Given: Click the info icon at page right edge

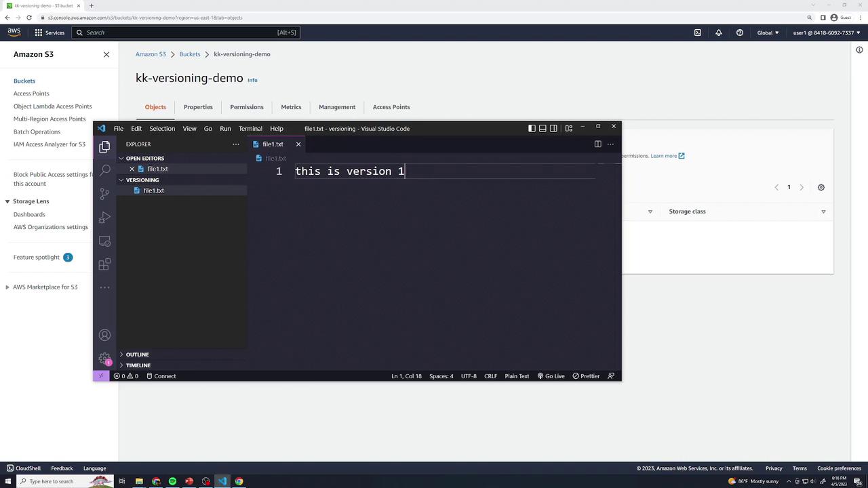Looking at the screenshot, I should 859,49.
